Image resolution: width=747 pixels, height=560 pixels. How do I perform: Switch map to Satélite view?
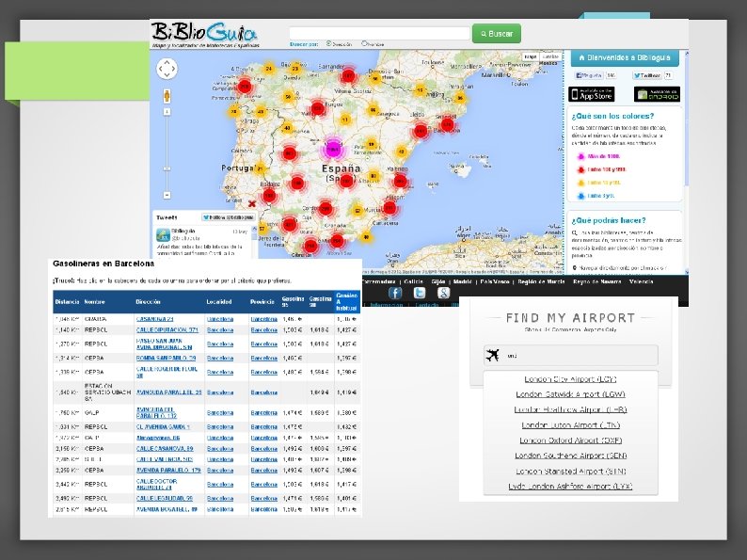tap(549, 56)
